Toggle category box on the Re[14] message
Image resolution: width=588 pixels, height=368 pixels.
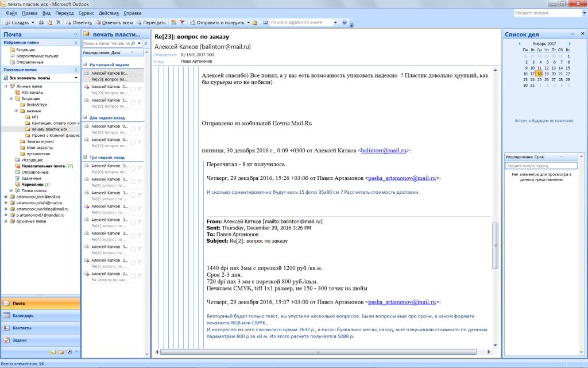(x=133, y=129)
